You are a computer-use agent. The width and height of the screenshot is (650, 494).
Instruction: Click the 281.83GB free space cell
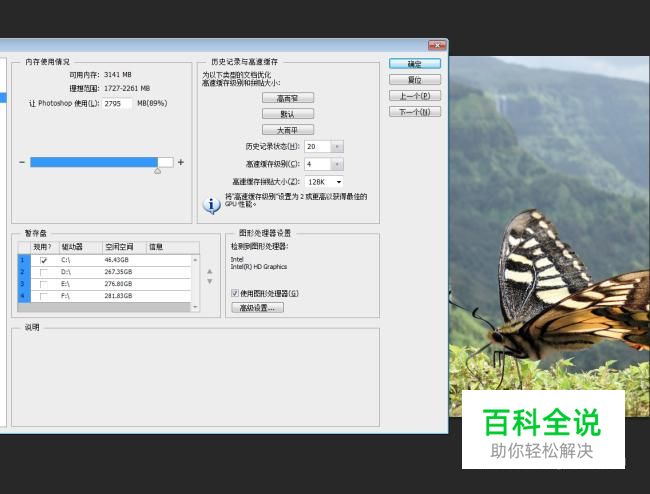pos(118,296)
